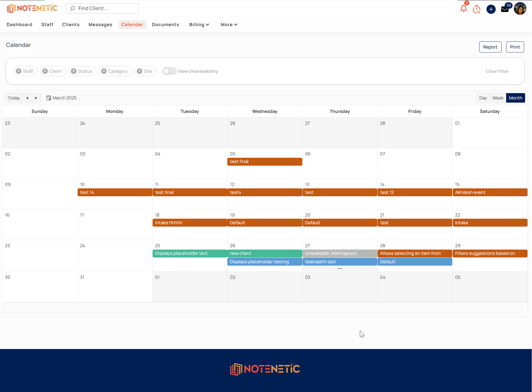Screen dimensions: 532x392
Task: Open 'Default' event on March 20
Action: [x=340, y=223]
